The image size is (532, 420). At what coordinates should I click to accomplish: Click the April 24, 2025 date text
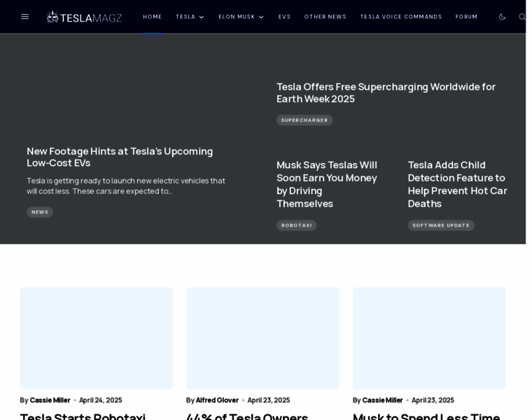[100, 400]
